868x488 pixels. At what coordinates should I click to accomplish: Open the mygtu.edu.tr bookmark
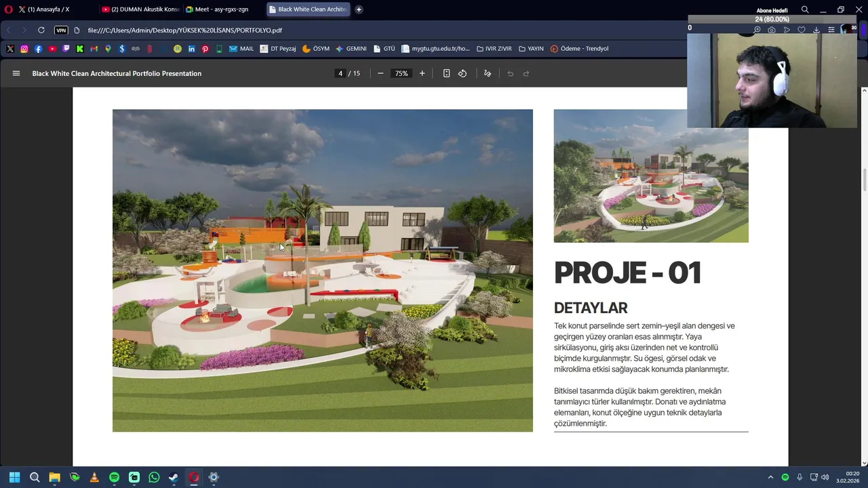tap(435, 49)
